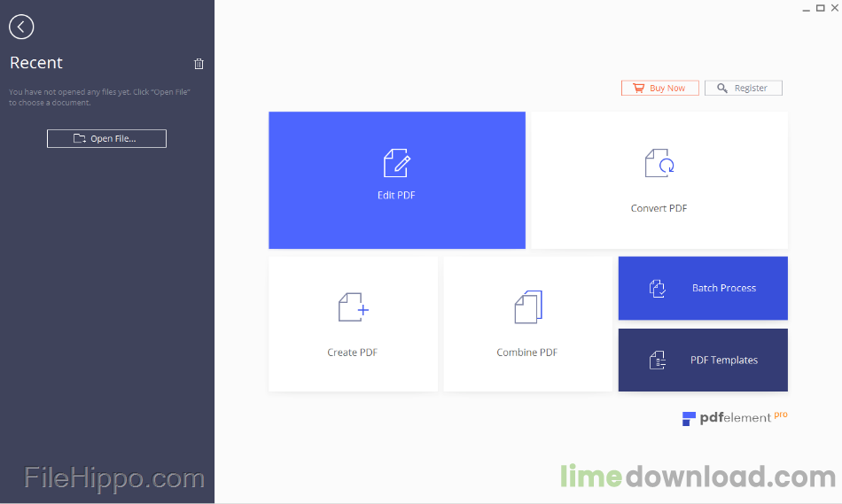Click the PDF Templates form icon
Viewport: 842px width, 504px height.
point(658,361)
